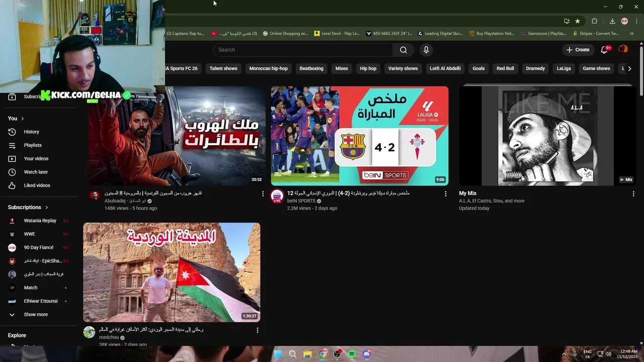Click the Create button
644x362 pixels.
pos(578,50)
